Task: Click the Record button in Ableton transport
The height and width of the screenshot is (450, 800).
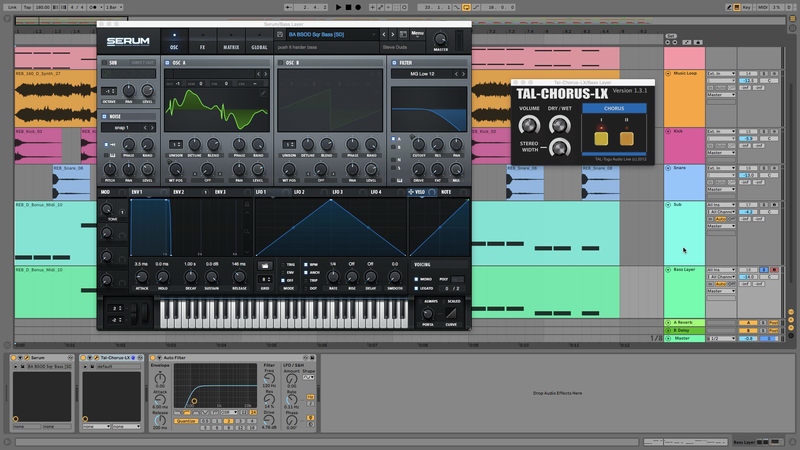Action: pyautogui.click(x=358, y=7)
